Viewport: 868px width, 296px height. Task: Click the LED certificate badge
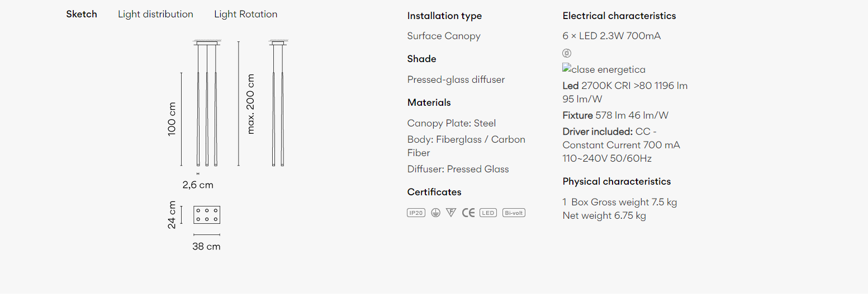(488, 213)
